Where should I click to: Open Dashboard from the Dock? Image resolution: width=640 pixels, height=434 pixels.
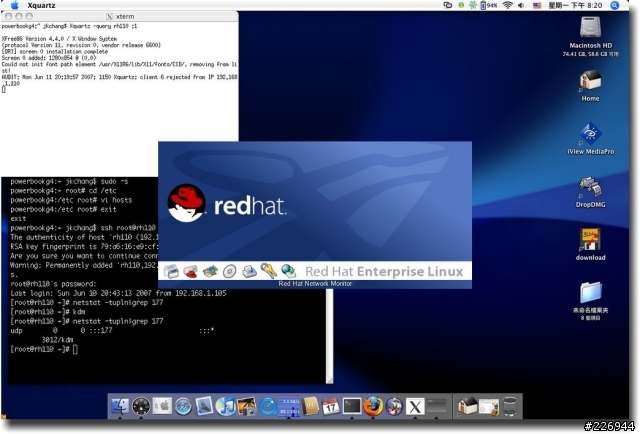point(141,406)
